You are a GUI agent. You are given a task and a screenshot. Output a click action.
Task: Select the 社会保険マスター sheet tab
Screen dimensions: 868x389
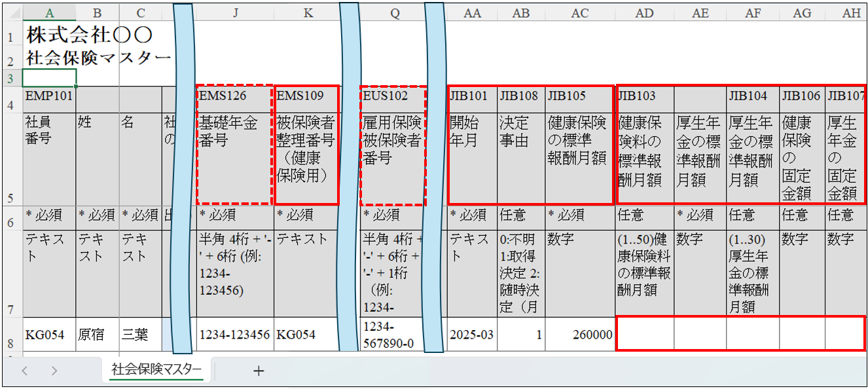pos(156,370)
